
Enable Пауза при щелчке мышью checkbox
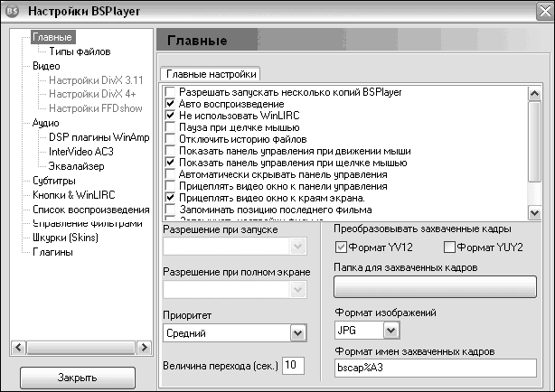point(170,127)
